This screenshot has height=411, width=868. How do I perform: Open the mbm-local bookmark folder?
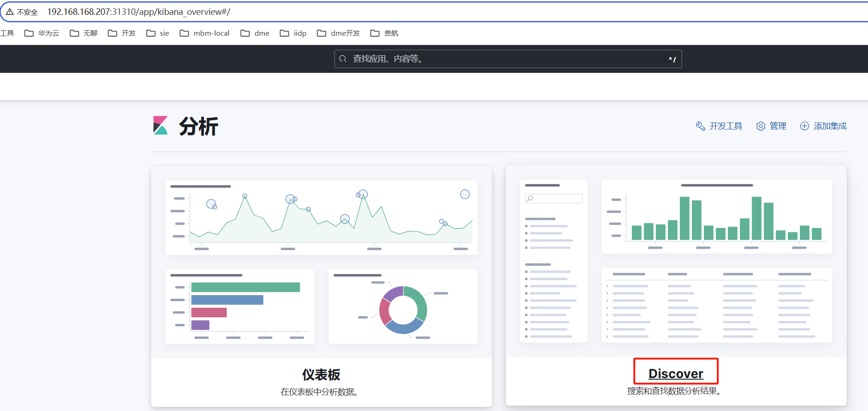coord(204,33)
